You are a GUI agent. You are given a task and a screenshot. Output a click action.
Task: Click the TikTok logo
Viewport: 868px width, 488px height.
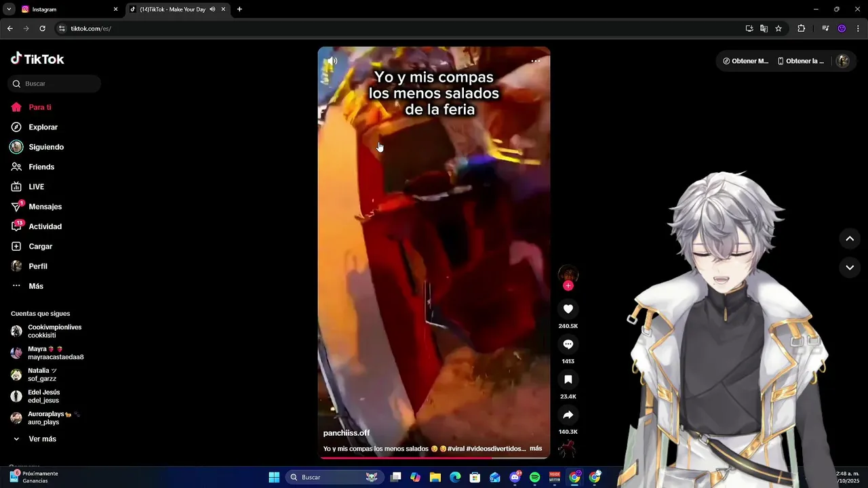pos(37,59)
